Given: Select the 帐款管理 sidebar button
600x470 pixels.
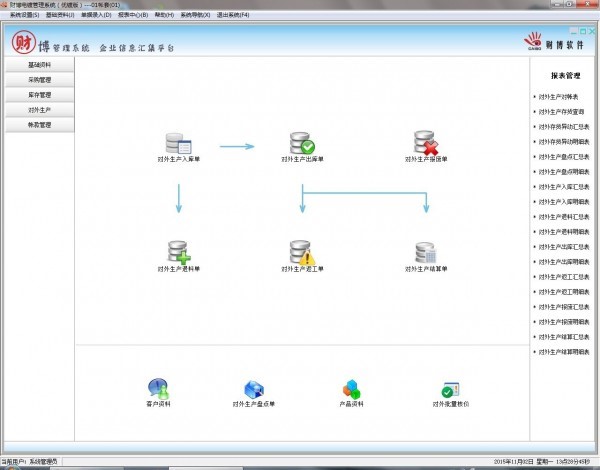Looking at the screenshot, I should 41,125.
